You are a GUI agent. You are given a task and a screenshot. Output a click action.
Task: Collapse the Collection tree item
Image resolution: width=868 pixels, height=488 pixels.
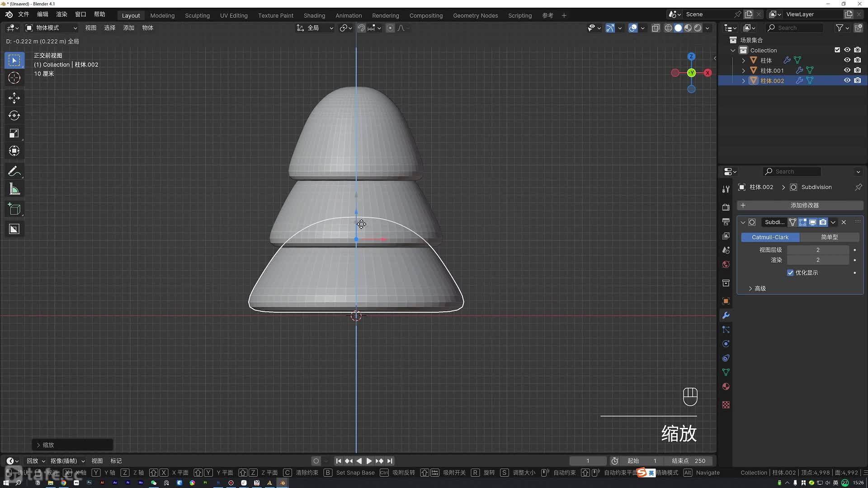733,50
